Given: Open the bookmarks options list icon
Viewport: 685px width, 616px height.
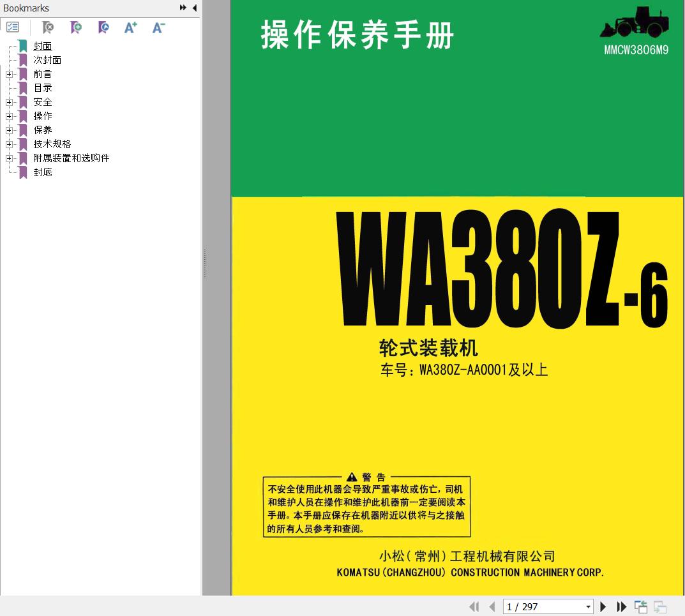Looking at the screenshot, I should (13, 27).
